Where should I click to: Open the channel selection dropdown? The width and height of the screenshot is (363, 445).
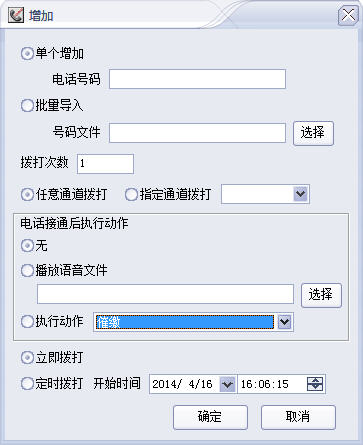pyautogui.click(x=300, y=194)
